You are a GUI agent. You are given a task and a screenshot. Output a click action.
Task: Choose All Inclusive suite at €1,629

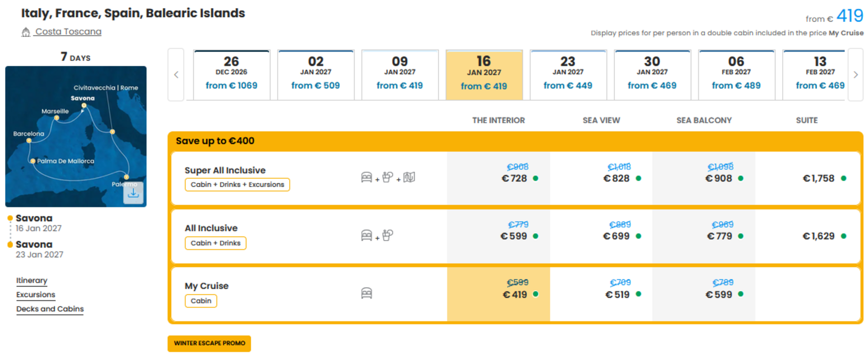click(819, 236)
